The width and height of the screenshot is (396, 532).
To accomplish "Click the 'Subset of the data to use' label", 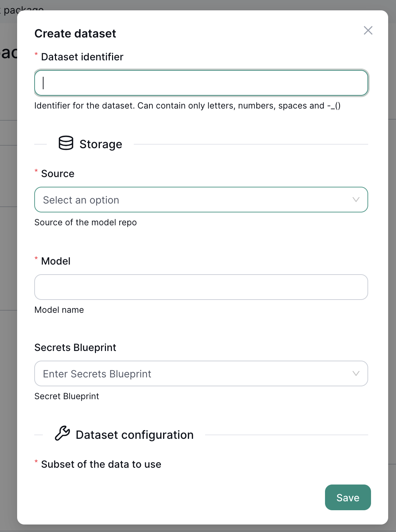I will pyautogui.click(x=101, y=464).
